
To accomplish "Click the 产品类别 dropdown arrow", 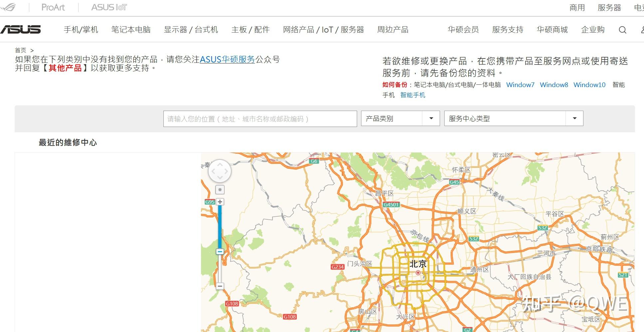I will tap(431, 118).
